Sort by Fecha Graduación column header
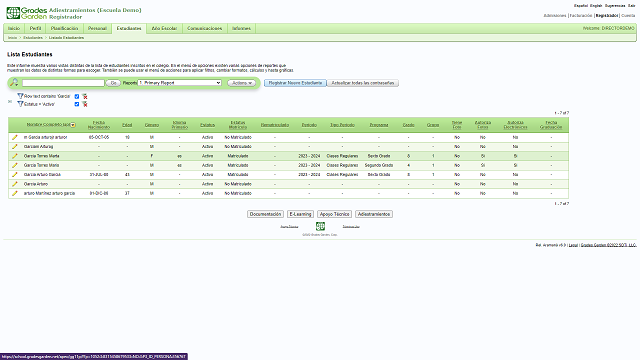This screenshot has height=360, width=640. point(551,125)
